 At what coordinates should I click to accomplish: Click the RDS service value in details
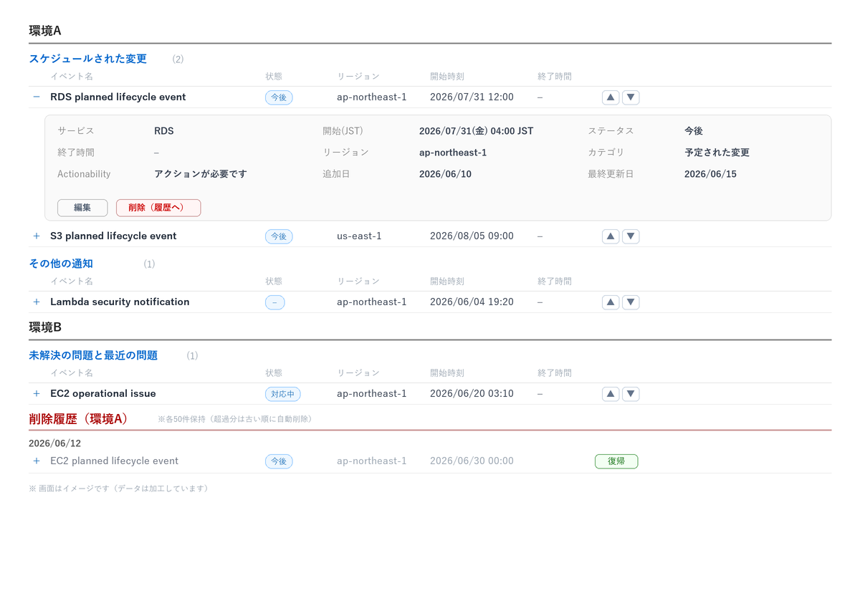tap(164, 131)
